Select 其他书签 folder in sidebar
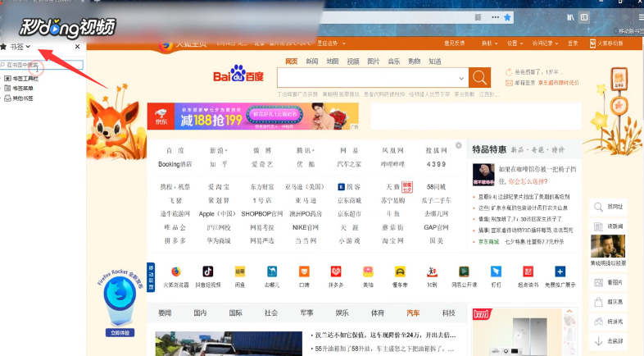This screenshot has width=644, height=356. [x=23, y=98]
